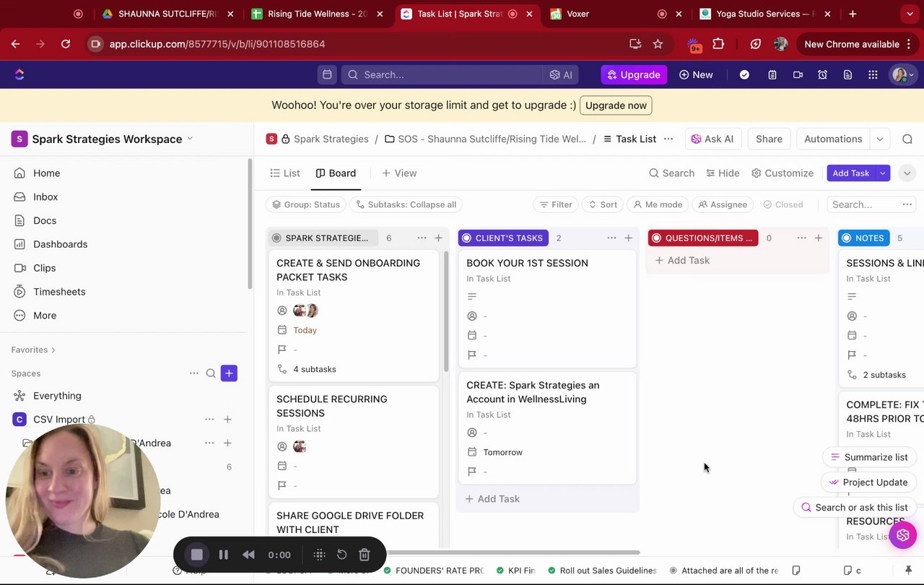
Task: Expand the view options chevron button
Action: click(907, 173)
